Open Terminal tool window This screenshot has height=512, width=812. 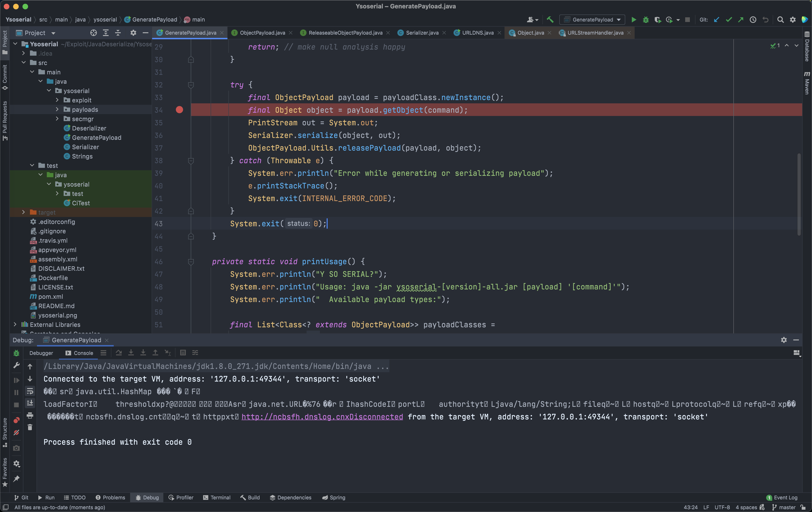pos(216,498)
